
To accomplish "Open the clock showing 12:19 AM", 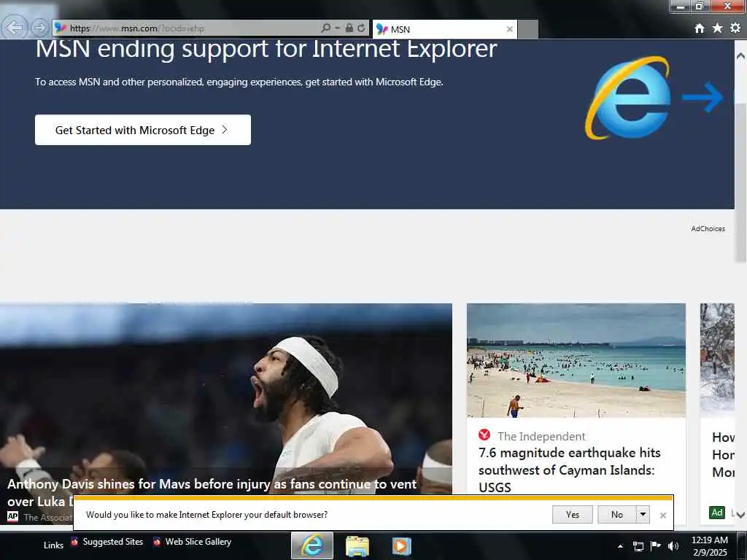I will (x=709, y=545).
